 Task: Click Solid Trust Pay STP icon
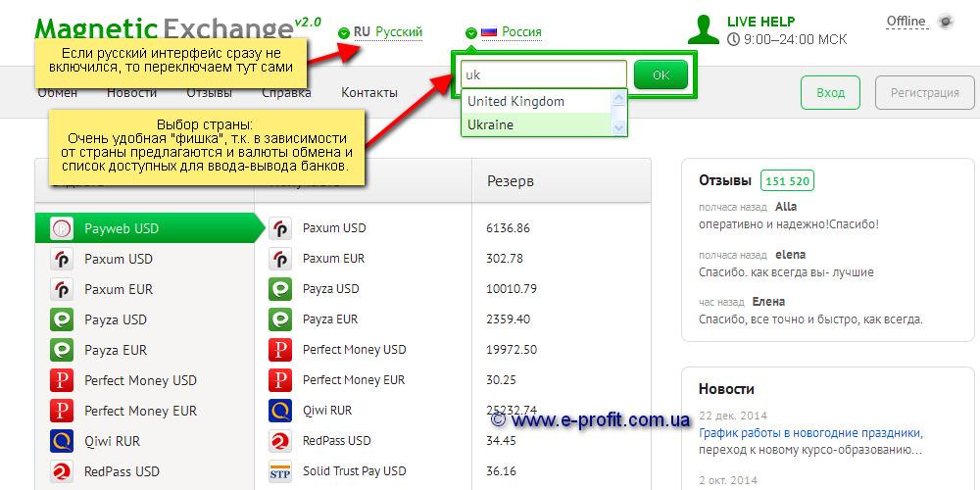(x=280, y=470)
